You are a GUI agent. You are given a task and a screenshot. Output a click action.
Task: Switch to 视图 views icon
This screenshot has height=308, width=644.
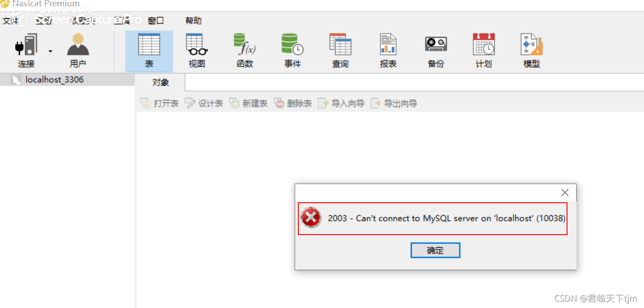pos(197,51)
